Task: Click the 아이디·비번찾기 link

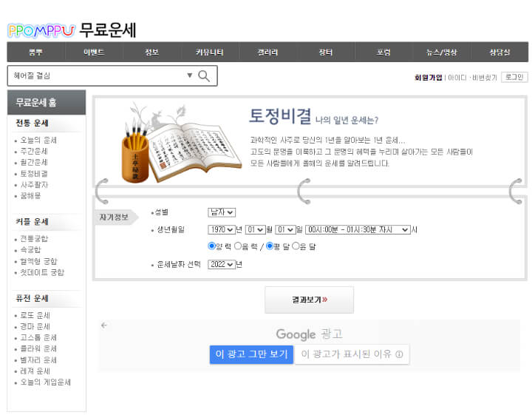Action: 472,78
